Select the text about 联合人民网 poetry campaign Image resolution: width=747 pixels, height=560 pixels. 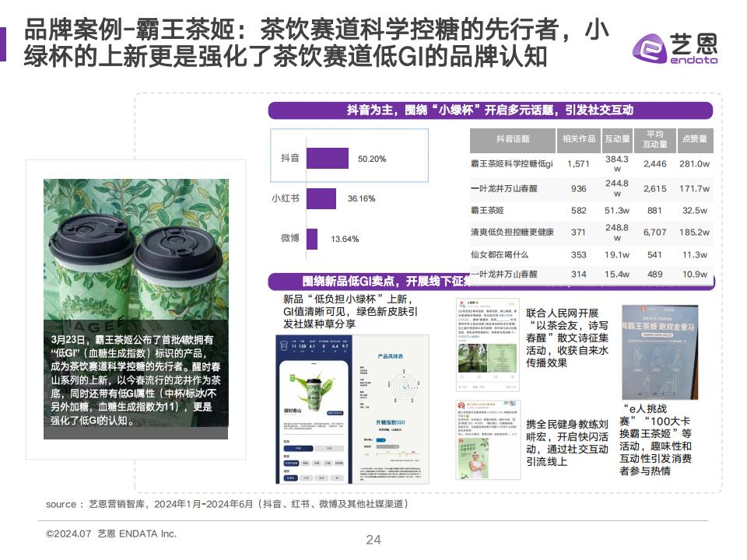coord(567,338)
